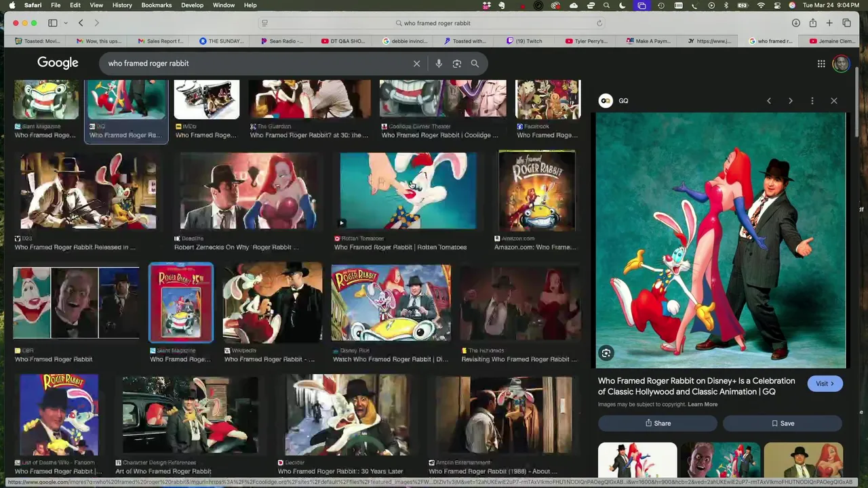Image resolution: width=868 pixels, height=488 pixels.
Task: Open the Develop menu
Action: [192, 5]
